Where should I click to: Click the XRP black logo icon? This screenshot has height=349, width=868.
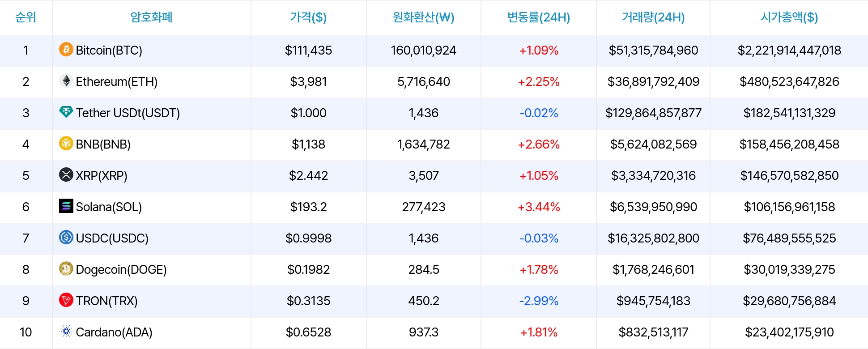(x=66, y=174)
